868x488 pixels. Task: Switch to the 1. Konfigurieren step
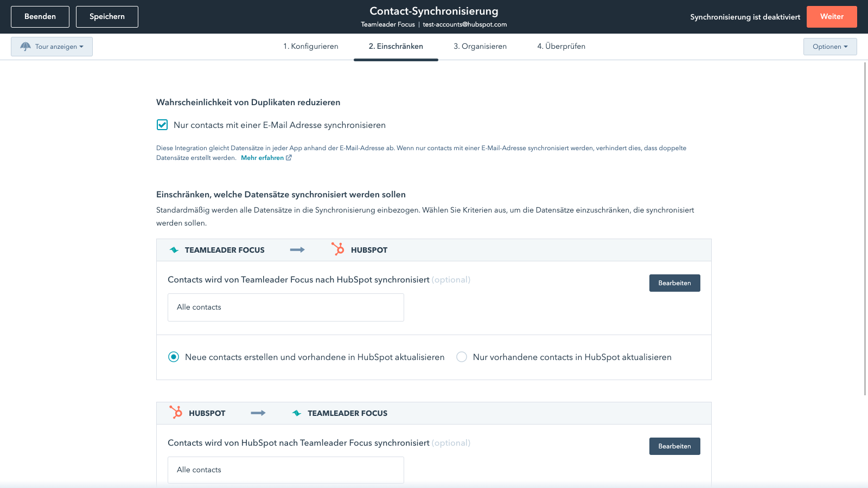310,46
